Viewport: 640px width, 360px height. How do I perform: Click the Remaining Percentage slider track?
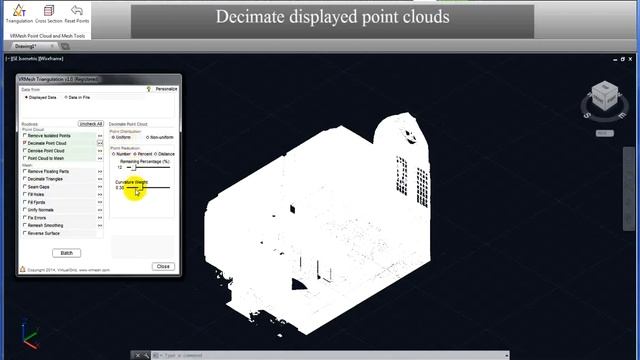[x=149, y=167]
